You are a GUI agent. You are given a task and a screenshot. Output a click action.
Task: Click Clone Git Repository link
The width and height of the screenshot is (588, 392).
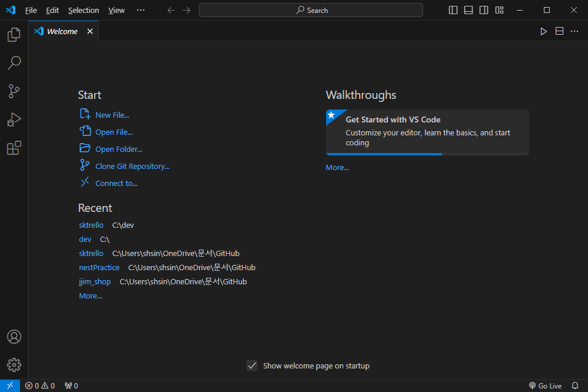pyautogui.click(x=132, y=166)
